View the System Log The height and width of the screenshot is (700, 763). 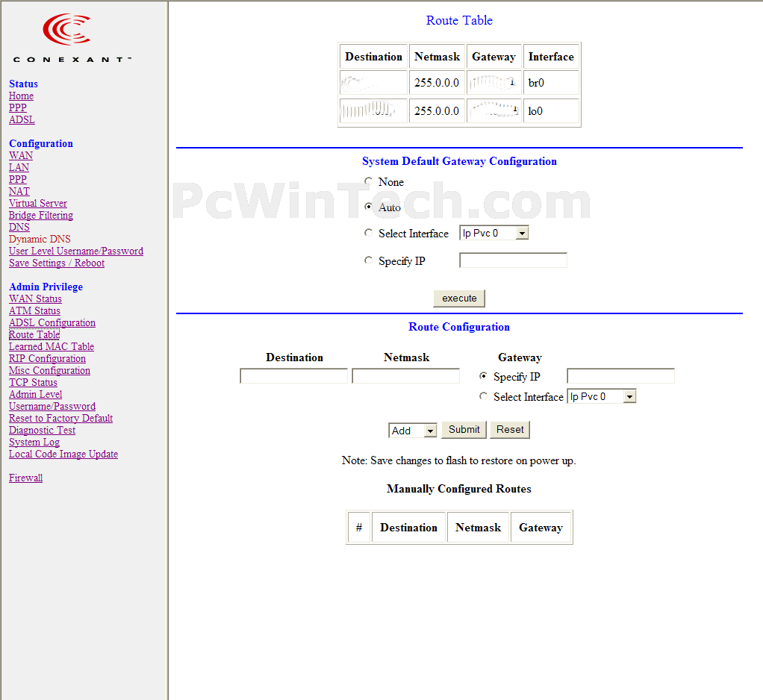coord(34,443)
